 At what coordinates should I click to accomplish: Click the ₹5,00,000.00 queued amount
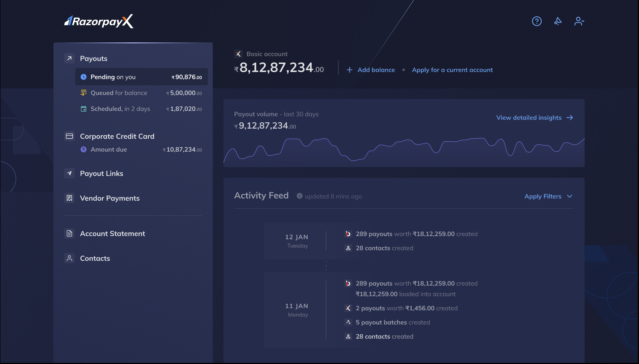(184, 93)
